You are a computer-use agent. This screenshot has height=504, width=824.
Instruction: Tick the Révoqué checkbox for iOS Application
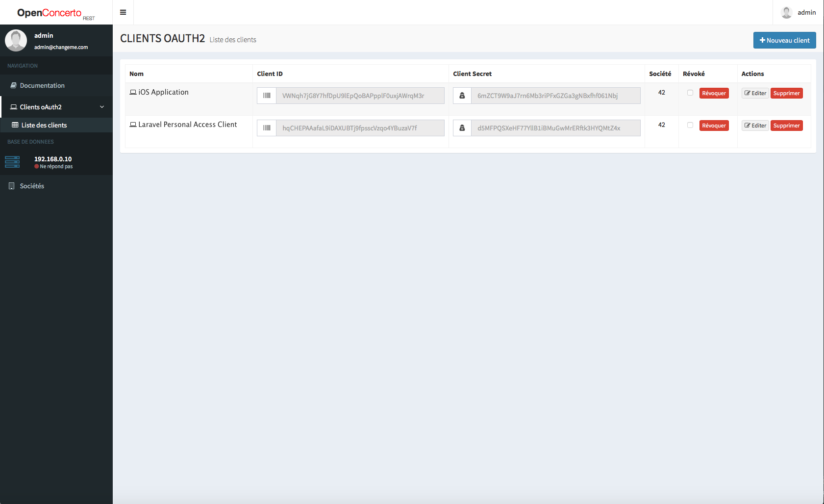(x=690, y=93)
